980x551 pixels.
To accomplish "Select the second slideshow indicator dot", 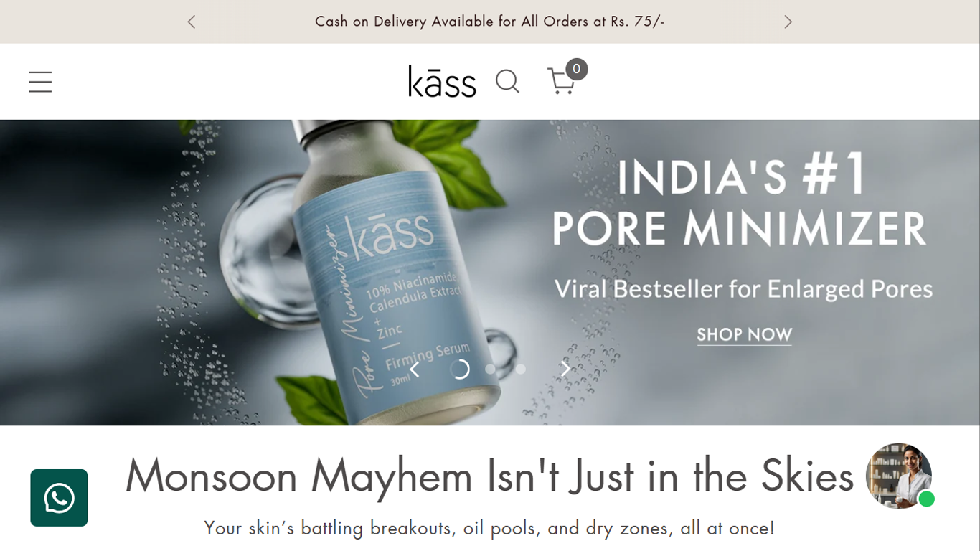I will [x=490, y=369].
